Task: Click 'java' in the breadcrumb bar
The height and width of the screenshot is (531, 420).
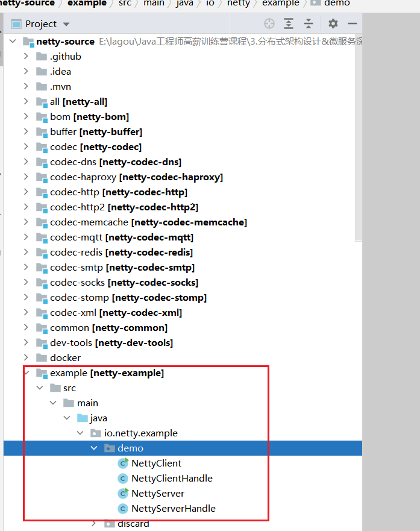Action: coord(184,3)
